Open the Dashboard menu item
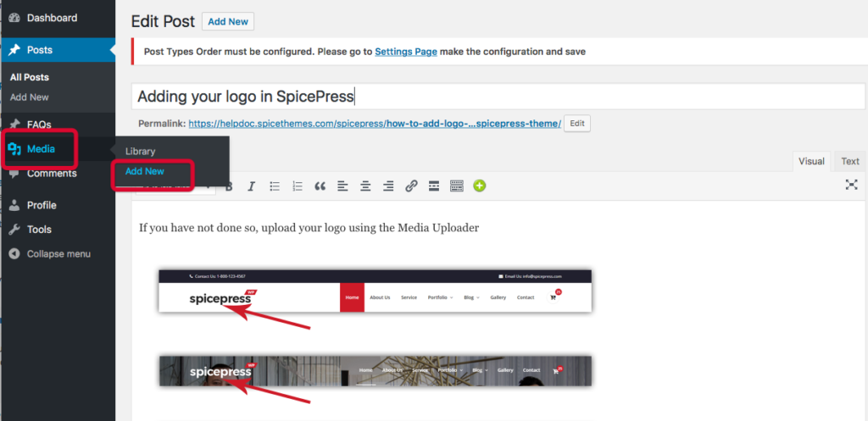The image size is (868, 421). pos(58,19)
